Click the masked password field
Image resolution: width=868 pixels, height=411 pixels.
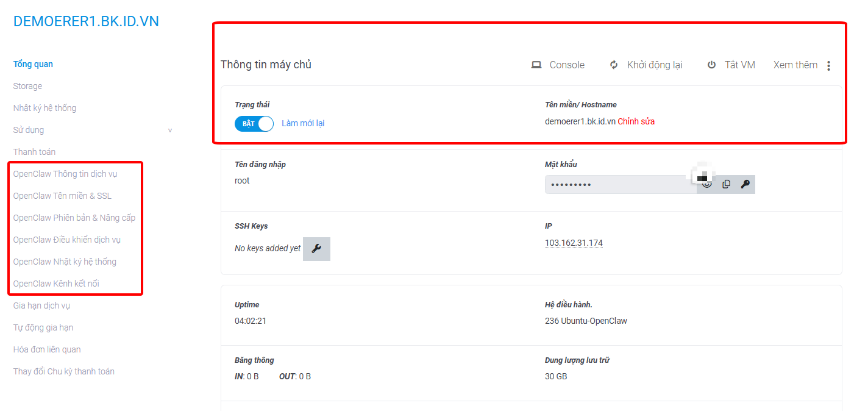click(620, 185)
